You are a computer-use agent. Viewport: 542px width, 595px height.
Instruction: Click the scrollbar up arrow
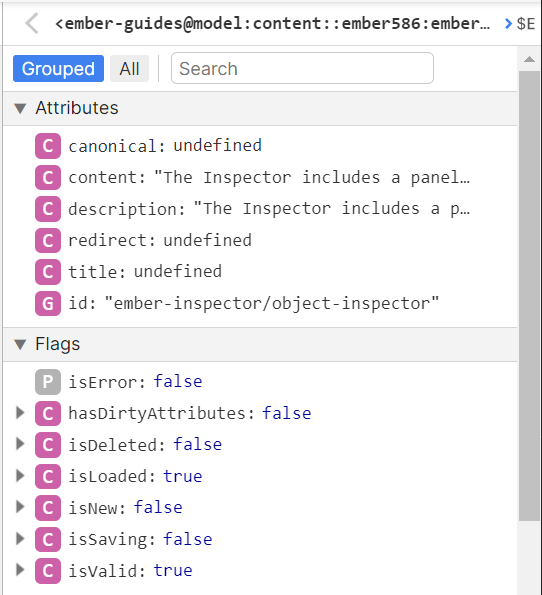(529, 59)
